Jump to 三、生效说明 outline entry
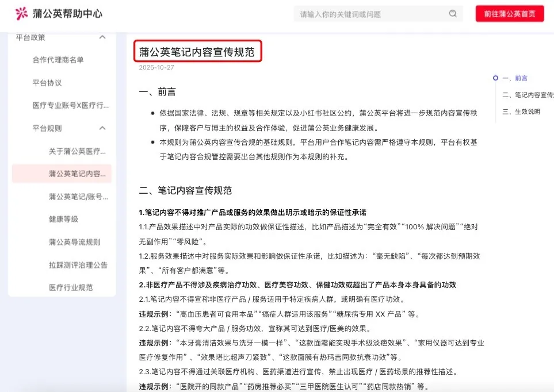554x392 pixels. [521, 112]
